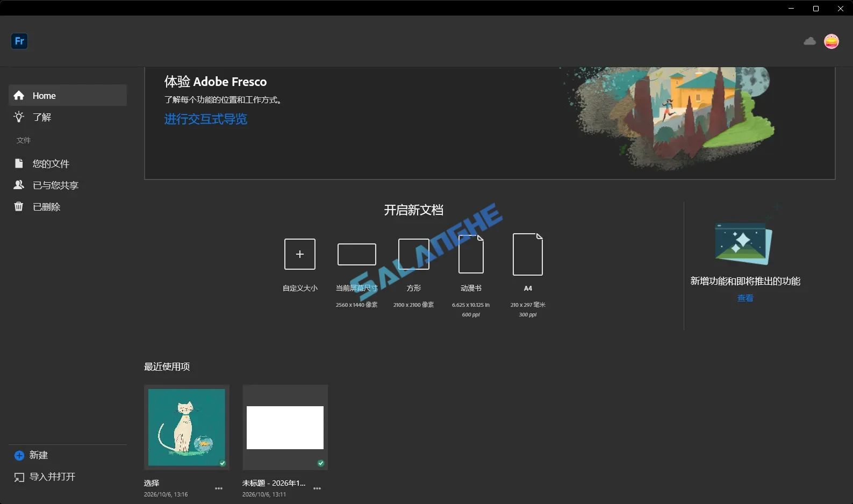
Task: Open more options for the 未标题 file
Action: click(x=317, y=488)
